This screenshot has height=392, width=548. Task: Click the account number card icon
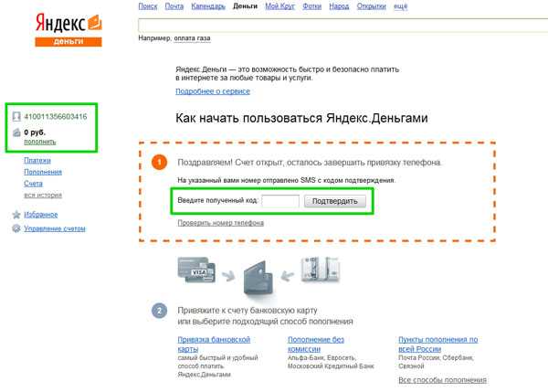point(16,116)
